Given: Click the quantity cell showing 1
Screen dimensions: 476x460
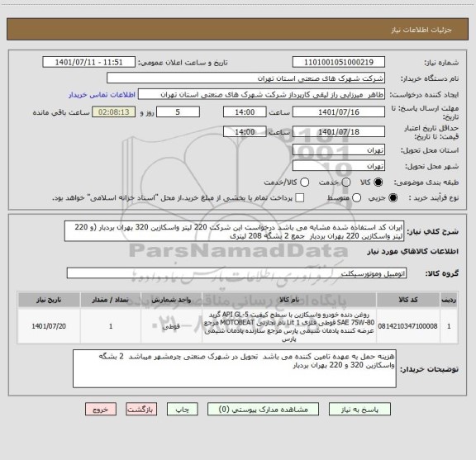Looking at the screenshot, I should tap(111, 326).
